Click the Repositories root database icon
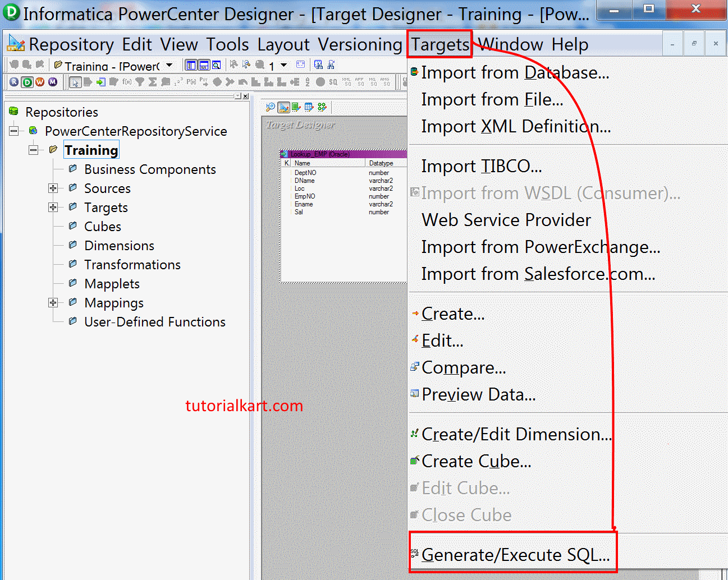Image resolution: width=728 pixels, height=580 pixels. (14, 112)
